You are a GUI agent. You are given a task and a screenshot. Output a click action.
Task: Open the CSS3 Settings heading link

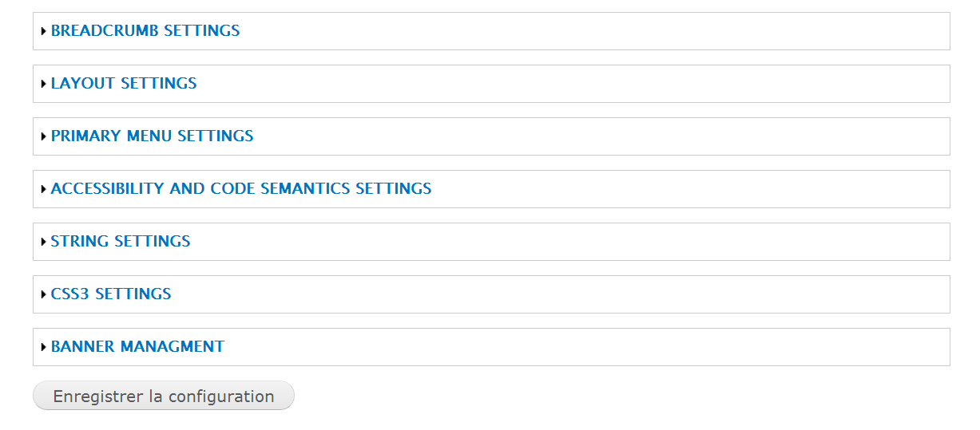point(111,294)
